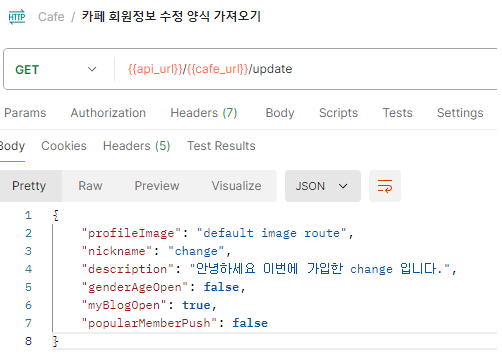Open the request Settings tab

pyautogui.click(x=460, y=113)
